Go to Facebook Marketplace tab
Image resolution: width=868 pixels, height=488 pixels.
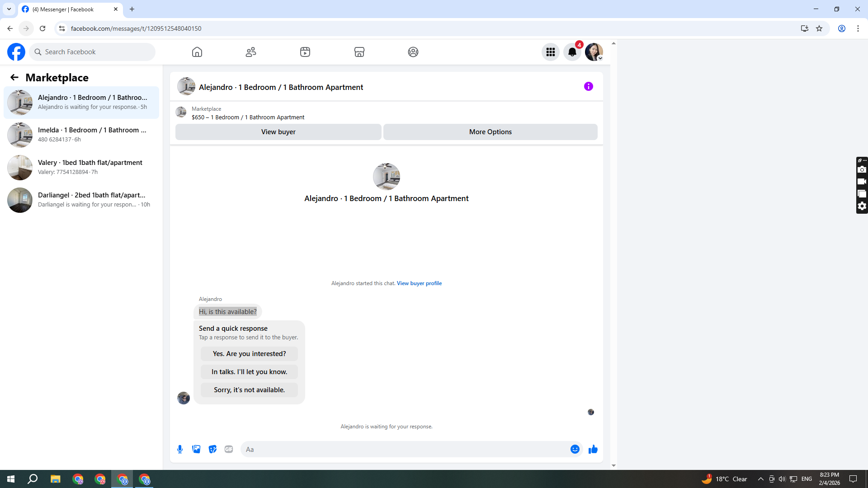pyautogui.click(x=359, y=52)
